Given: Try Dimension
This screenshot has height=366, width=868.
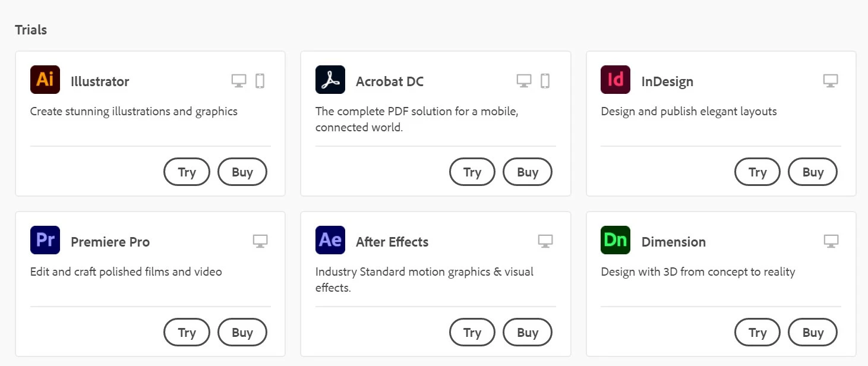Looking at the screenshot, I should tap(757, 332).
